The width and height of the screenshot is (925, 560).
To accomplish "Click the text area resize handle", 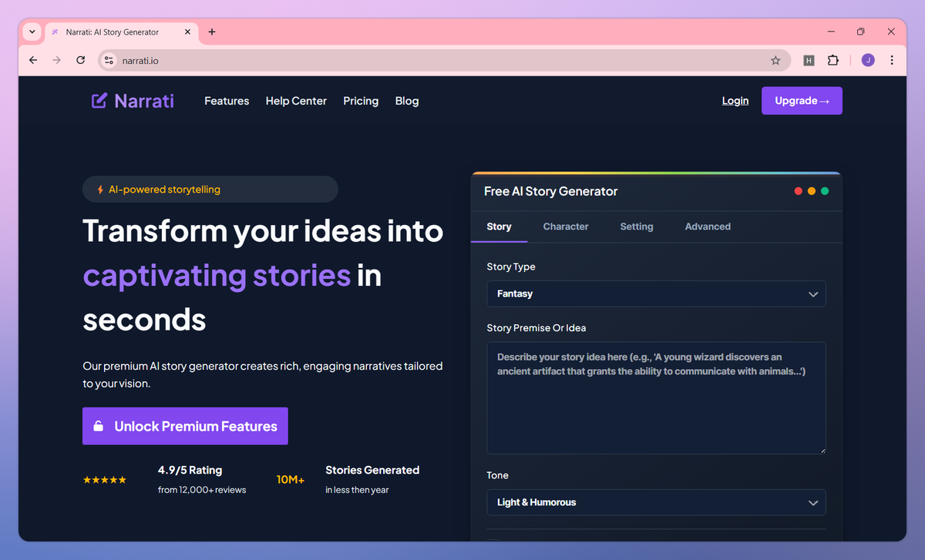I will tap(822, 450).
